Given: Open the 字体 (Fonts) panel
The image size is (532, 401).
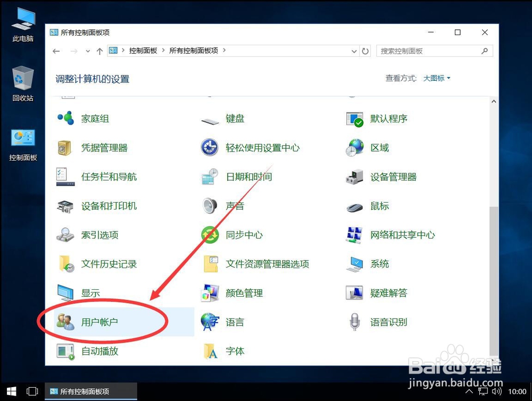Looking at the screenshot, I should [x=234, y=351].
